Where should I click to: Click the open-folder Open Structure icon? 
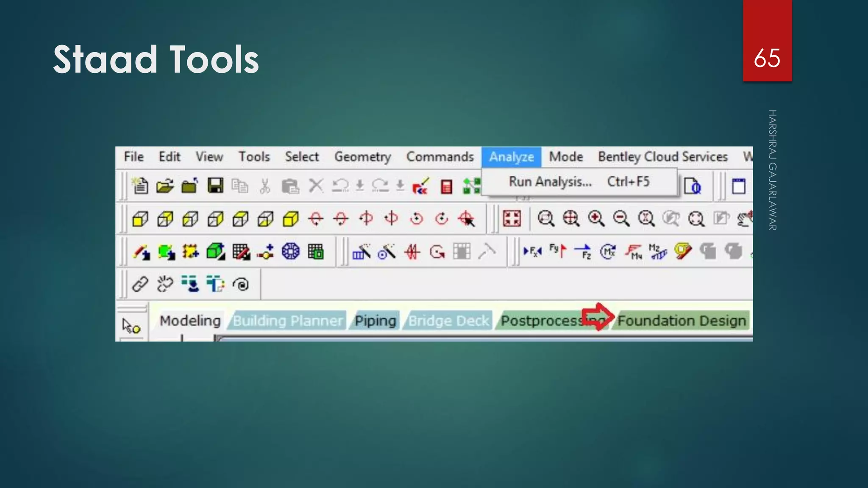(165, 186)
